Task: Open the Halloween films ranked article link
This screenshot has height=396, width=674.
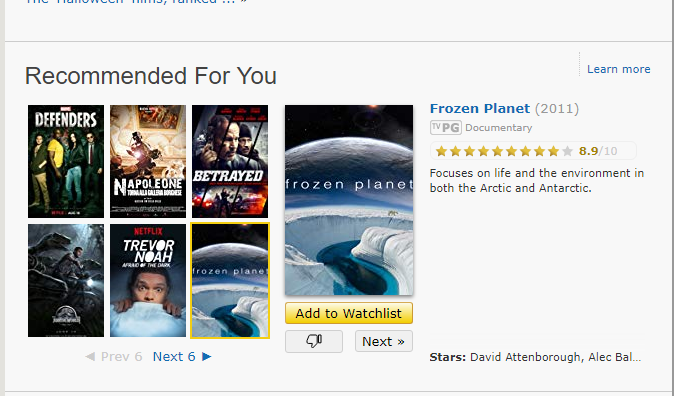Action: tap(136, 2)
